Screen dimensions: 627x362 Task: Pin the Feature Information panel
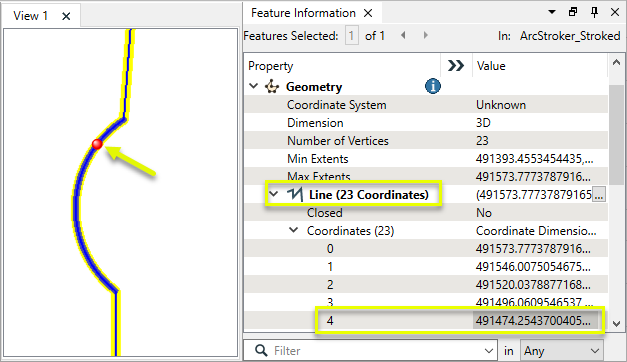coord(594,12)
